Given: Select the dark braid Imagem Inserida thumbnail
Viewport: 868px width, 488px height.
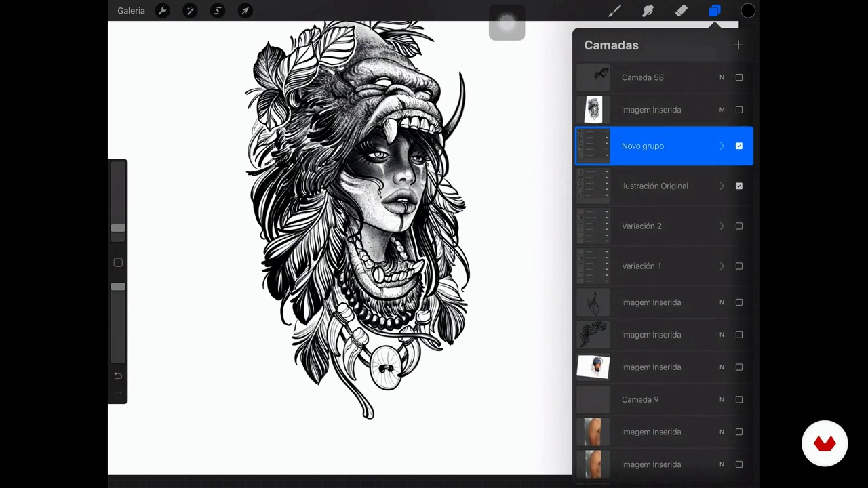Looking at the screenshot, I should point(593,335).
